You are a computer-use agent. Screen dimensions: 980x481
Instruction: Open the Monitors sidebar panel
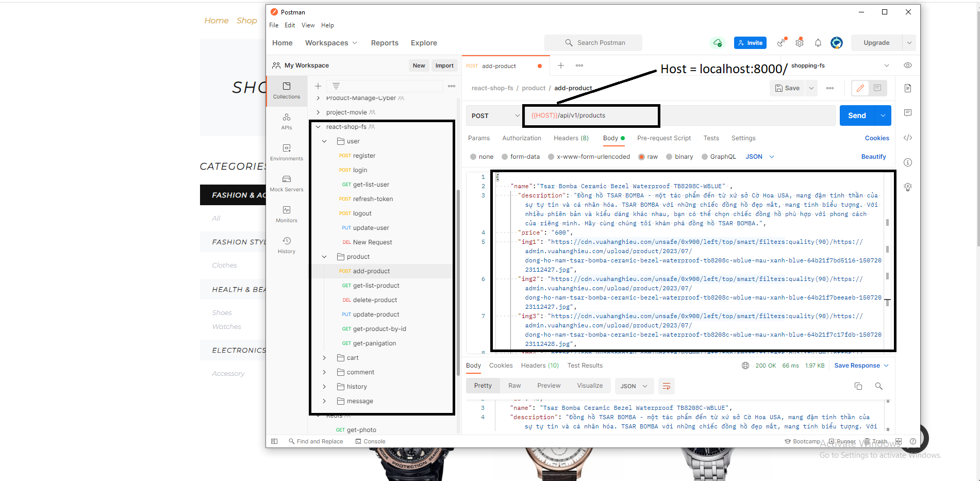pos(287,213)
